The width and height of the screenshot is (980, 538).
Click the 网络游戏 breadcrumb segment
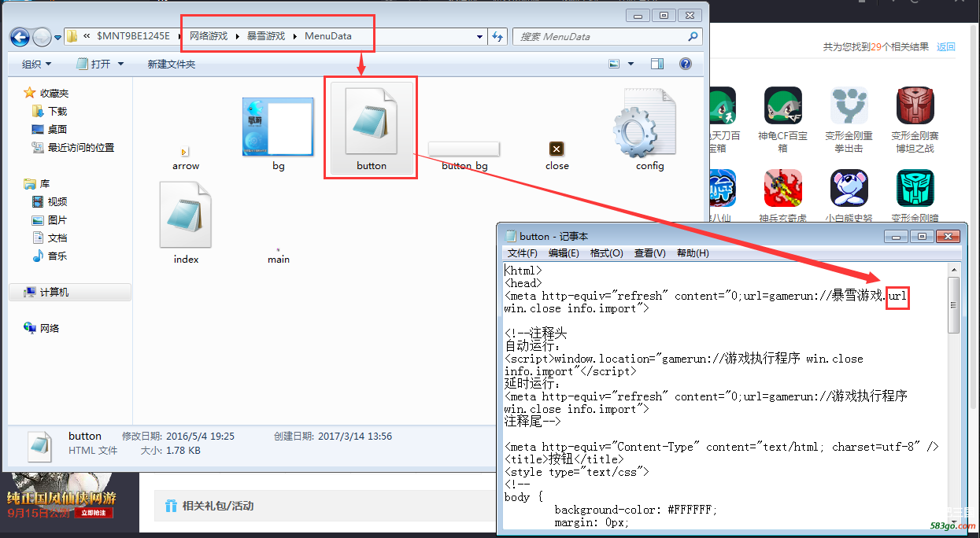[x=209, y=36]
